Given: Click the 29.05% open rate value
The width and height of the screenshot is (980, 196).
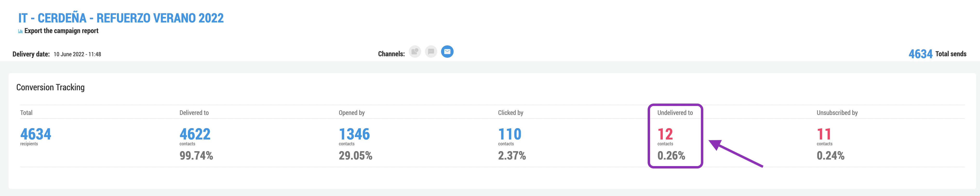Looking at the screenshot, I should (x=355, y=156).
